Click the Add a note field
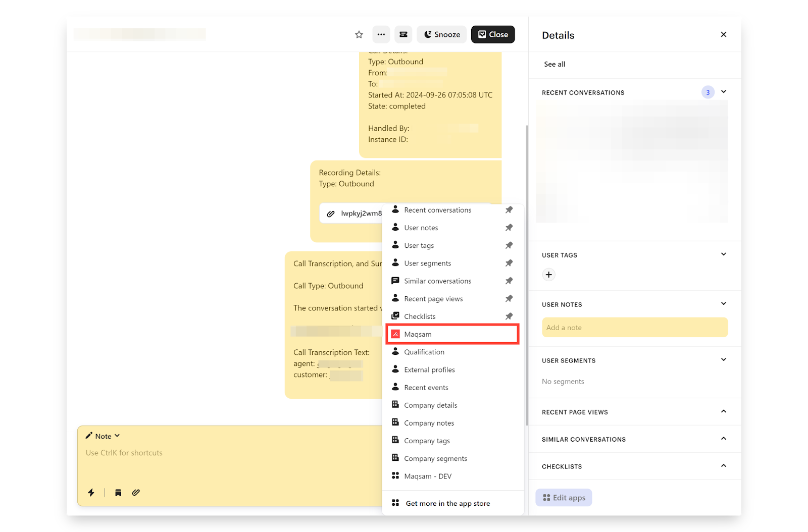Image resolution: width=808 pixels, height=532 pixels. tap(634, 328)
